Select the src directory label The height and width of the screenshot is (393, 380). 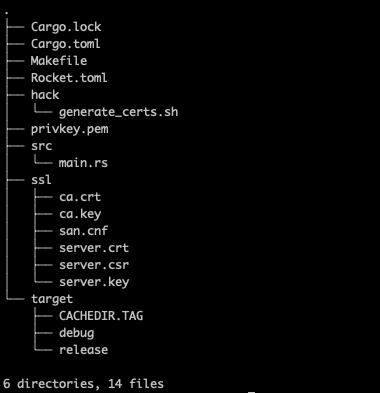pyautogui.click(x=42, y=146)
